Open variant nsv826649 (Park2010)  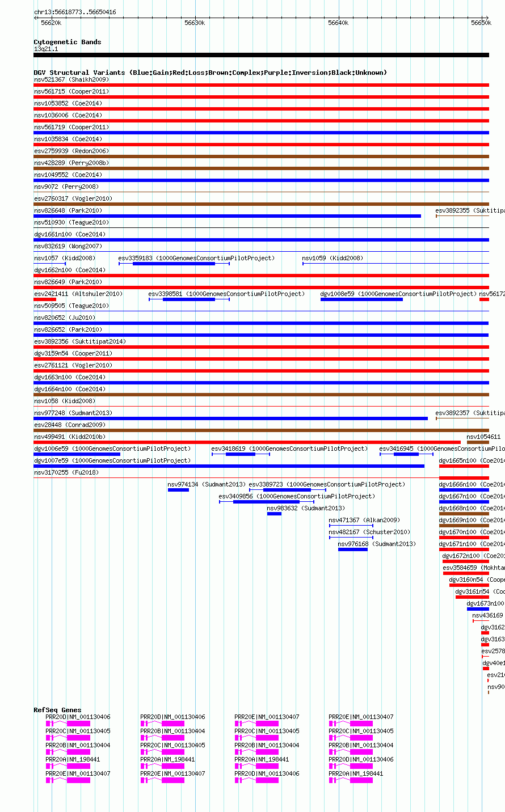(68, 282)
